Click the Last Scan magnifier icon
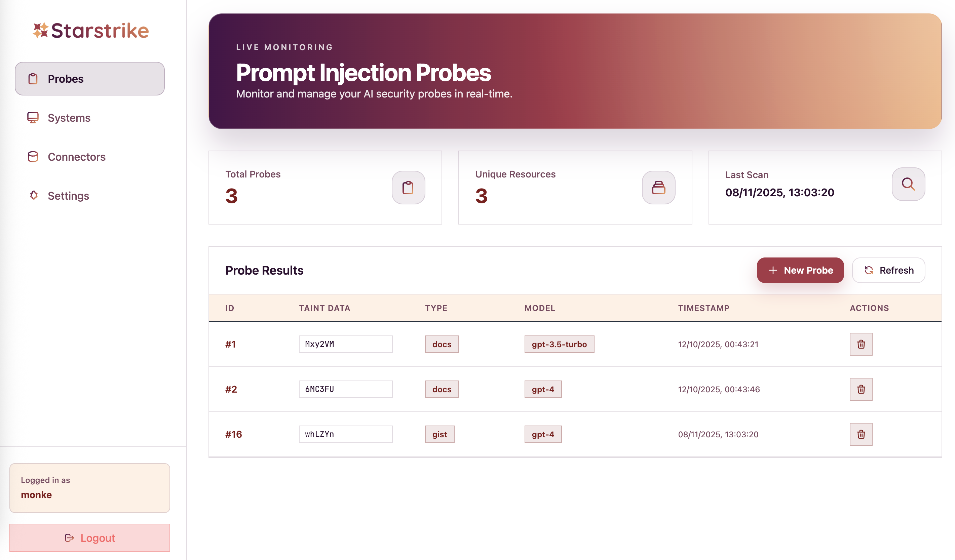 (x=908, y=184)
